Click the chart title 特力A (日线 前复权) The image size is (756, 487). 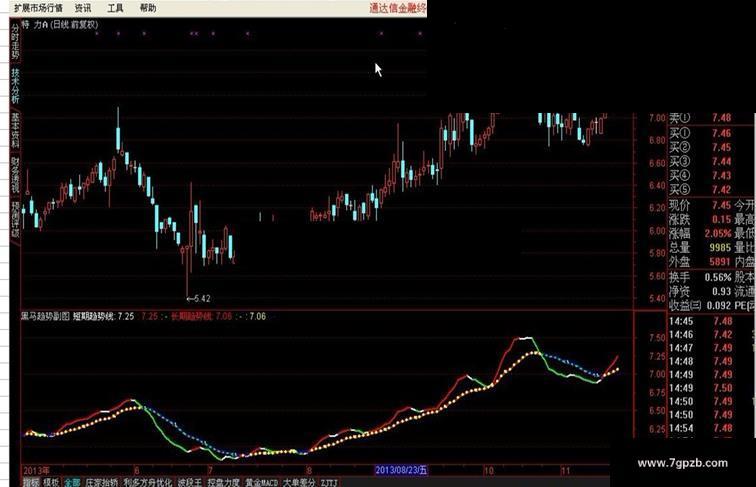(x=60, y=25)
